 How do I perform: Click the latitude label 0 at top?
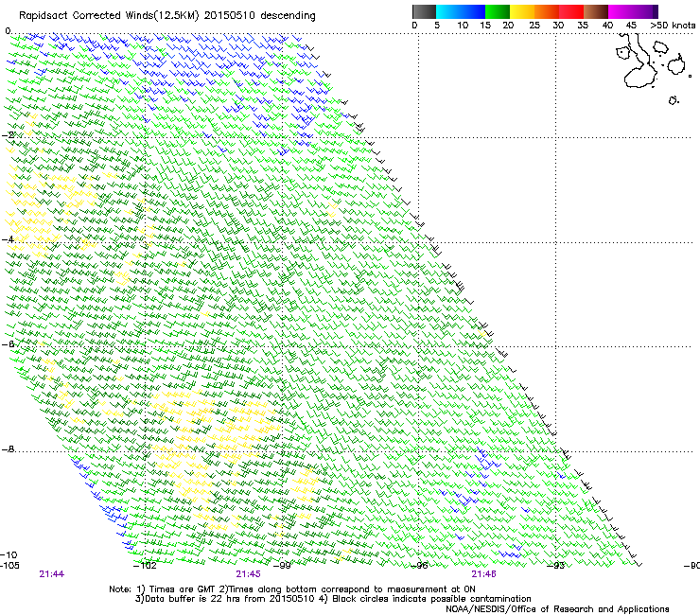(x=8, y=30)
